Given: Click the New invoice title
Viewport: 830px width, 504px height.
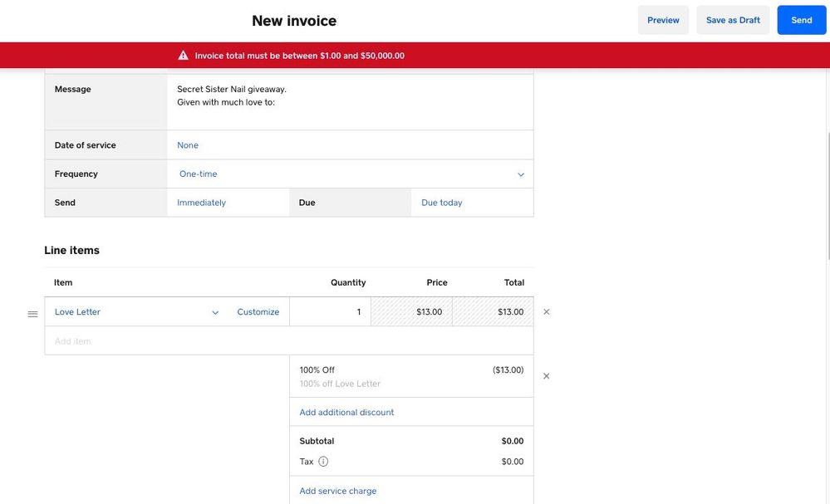Looking at the screenshot, I should (x=294, y=21).
